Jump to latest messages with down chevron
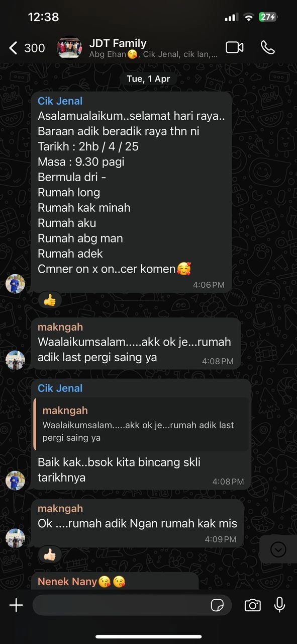 (x=278, y=549)
